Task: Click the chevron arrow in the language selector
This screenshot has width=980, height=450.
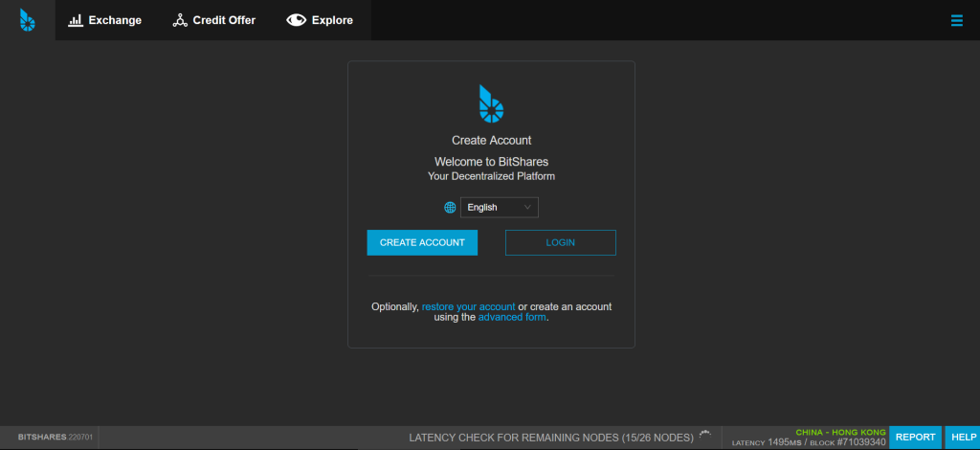Action: 527,207
